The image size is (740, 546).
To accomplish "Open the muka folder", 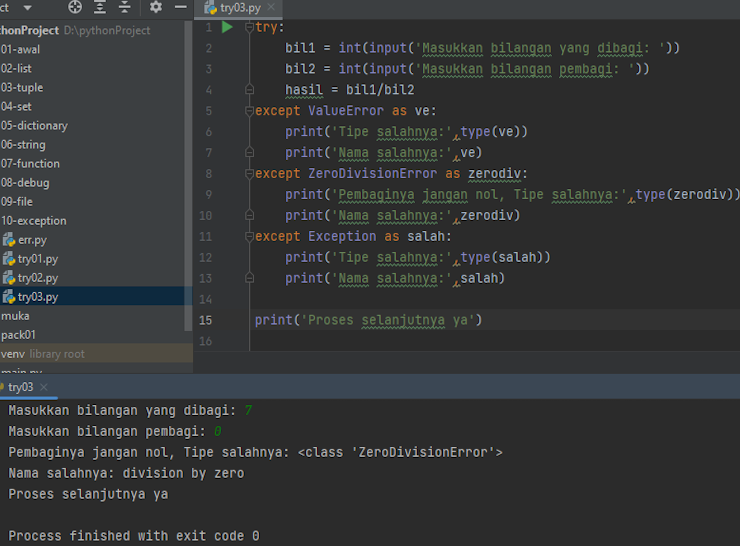I will coord(15,316).
